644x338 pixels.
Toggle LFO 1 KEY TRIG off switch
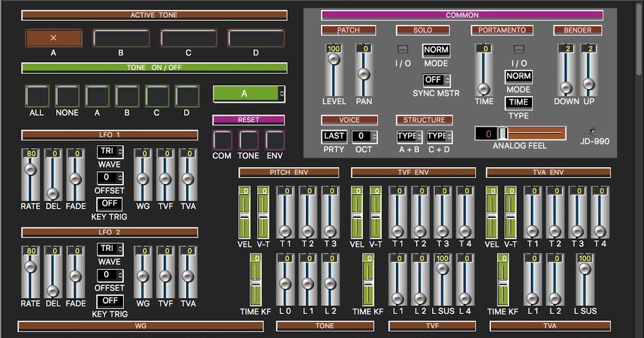(109, 204)
